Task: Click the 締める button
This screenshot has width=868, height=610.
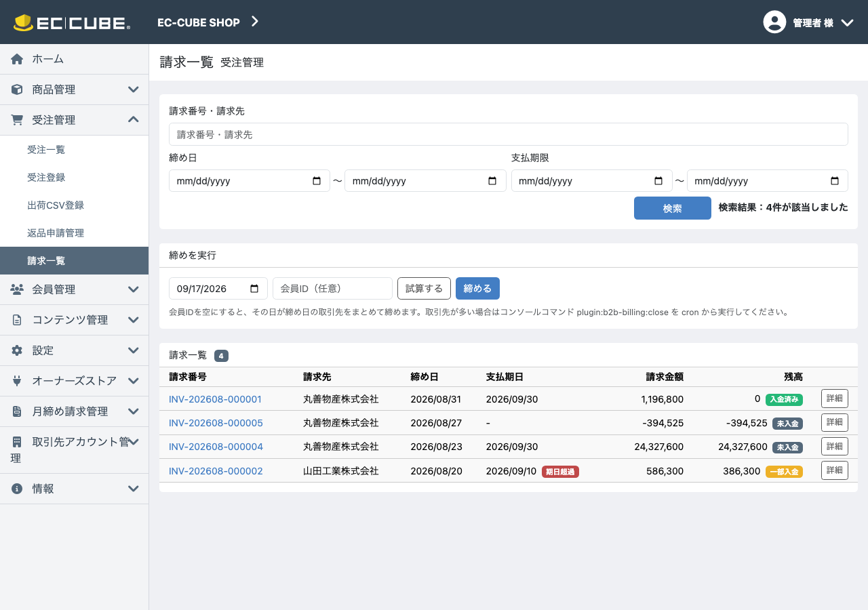Action: pos(477,289)
